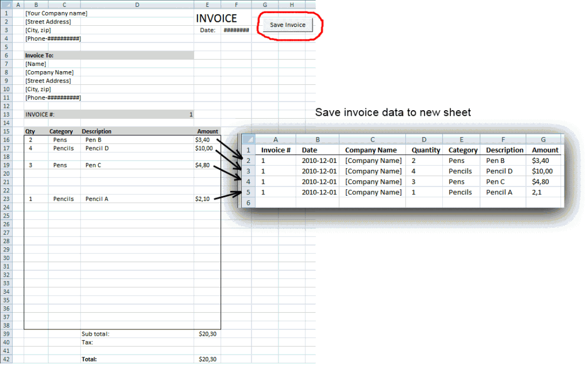Click the Amount heading in invoice row 15
The image size is (588, 385).
coord(207,131)
